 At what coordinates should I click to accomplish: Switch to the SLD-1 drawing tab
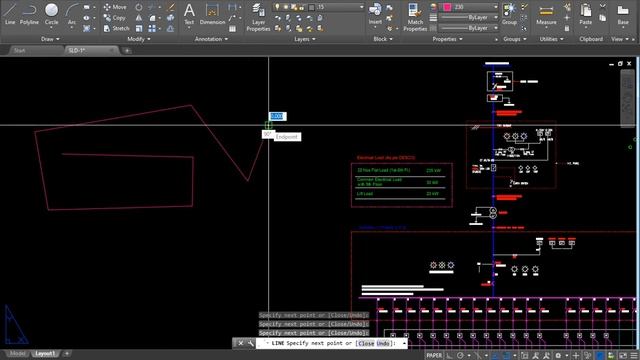[x=76, y=51]
